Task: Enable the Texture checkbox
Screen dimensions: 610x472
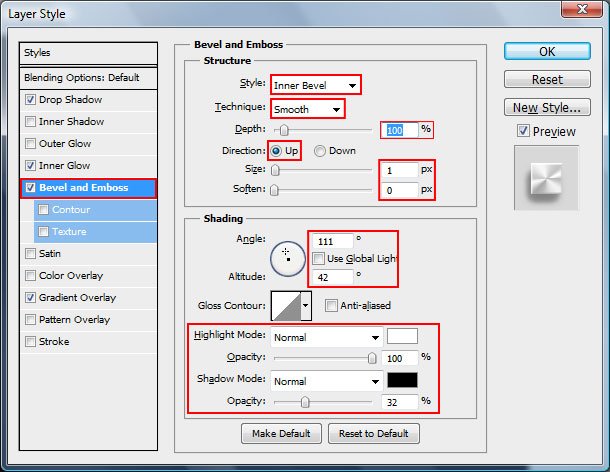Action: (44, 232)
